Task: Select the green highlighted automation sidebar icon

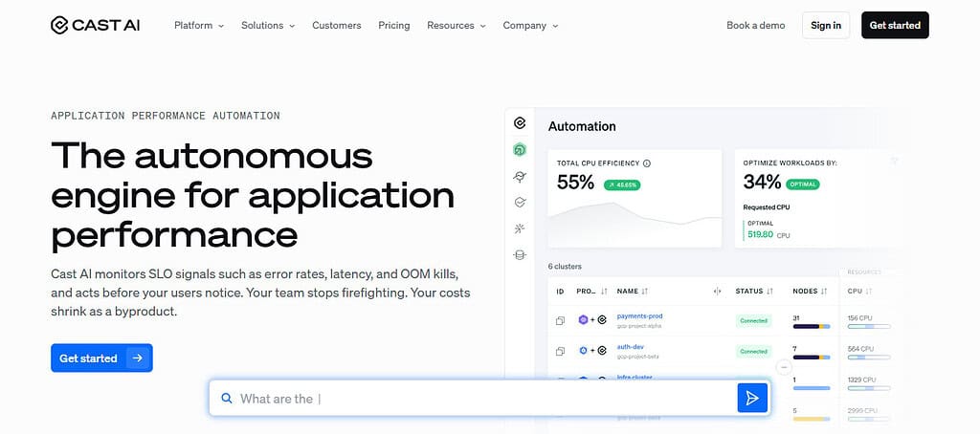Action: coord(520,149)
